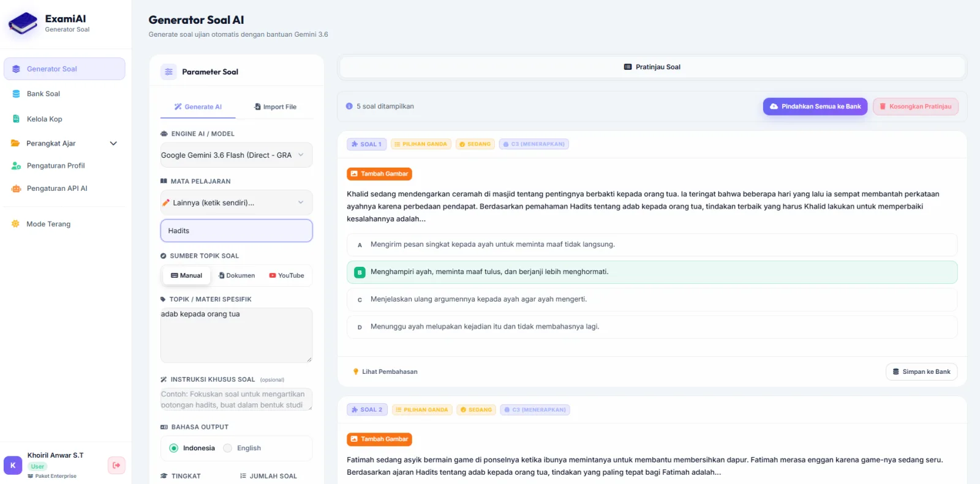Click Kosongkan Pratinjau button
This screenshot has width=980, height=484.
[916, 106]
